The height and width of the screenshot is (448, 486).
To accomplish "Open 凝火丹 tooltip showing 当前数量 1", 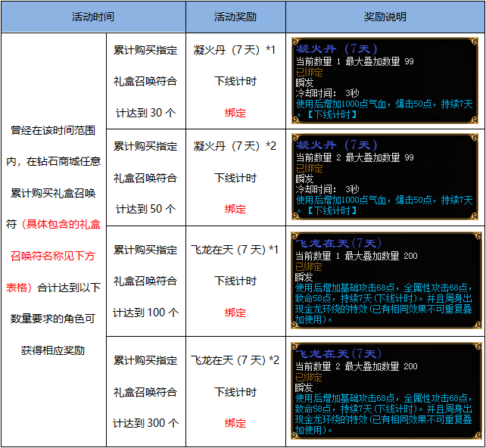I will coord(385,81).
